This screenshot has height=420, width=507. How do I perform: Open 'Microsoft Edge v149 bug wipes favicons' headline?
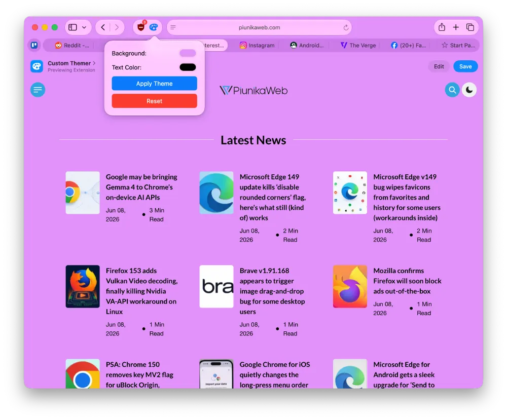click(407, 197)
